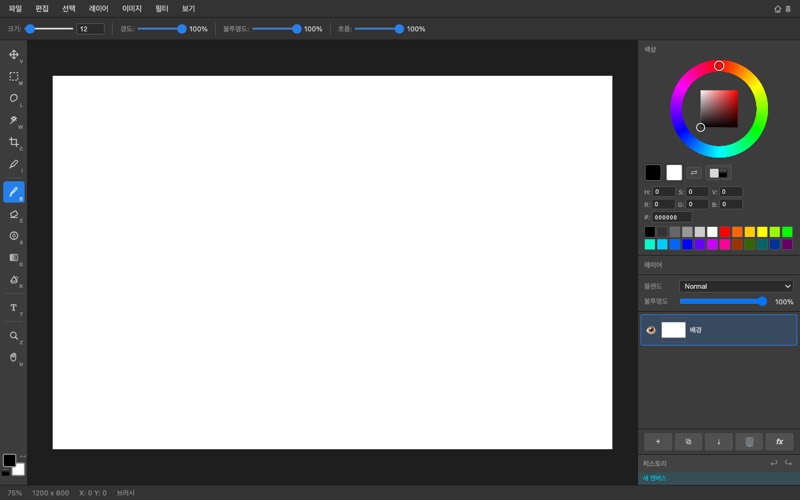Viewport: 800px width, 500px height.
Task: Click the 배경 layer thumbnail
Action: (673, 330)
